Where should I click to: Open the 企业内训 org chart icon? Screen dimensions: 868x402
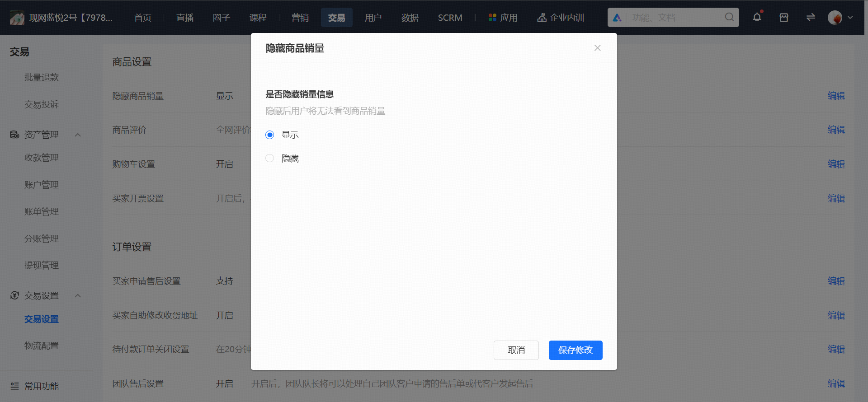(542, 18)
